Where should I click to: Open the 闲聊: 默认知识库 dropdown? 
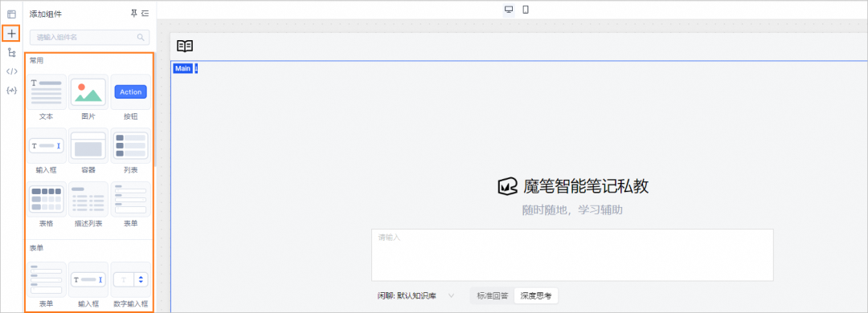[416, 296]
